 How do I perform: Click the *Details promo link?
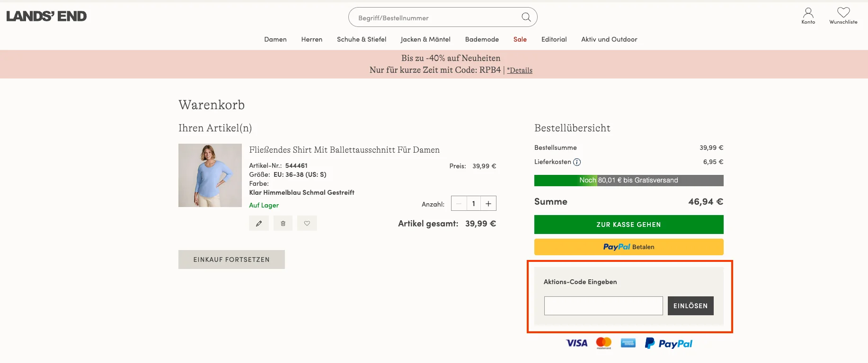(x=520, y=70)
